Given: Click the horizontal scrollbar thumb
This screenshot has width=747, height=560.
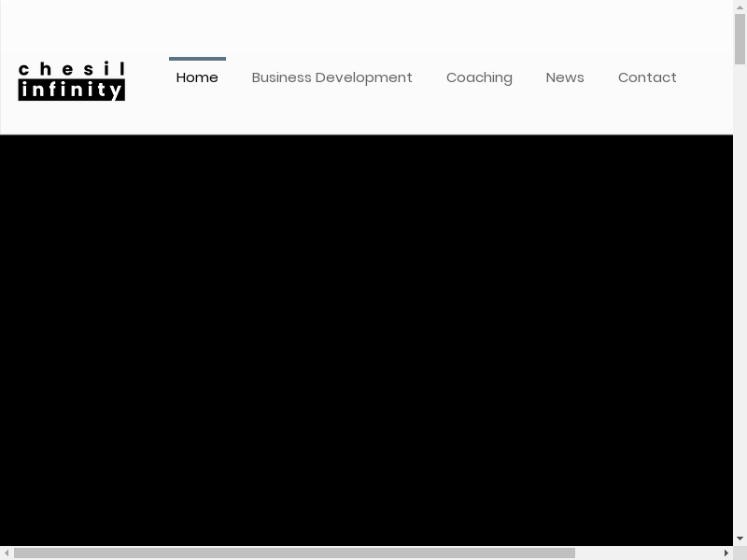Looking at the screenshot, I should [x=294, y=553].
